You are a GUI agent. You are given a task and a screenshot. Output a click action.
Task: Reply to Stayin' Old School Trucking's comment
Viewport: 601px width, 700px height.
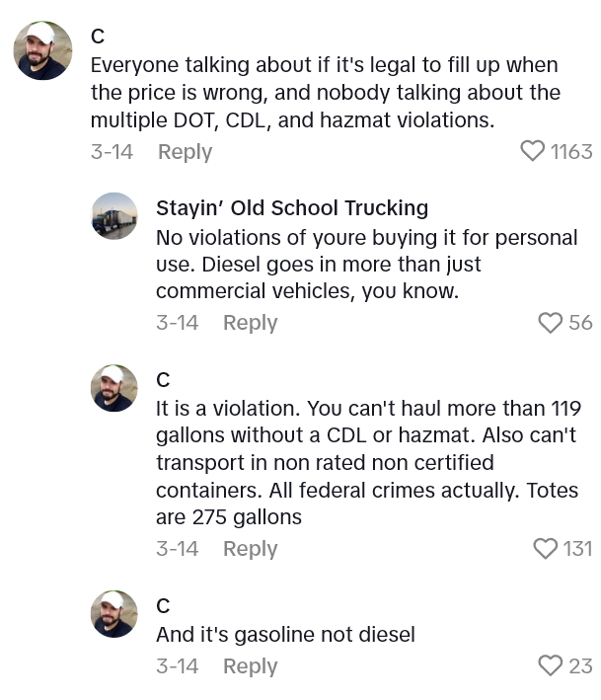point(250,323)
